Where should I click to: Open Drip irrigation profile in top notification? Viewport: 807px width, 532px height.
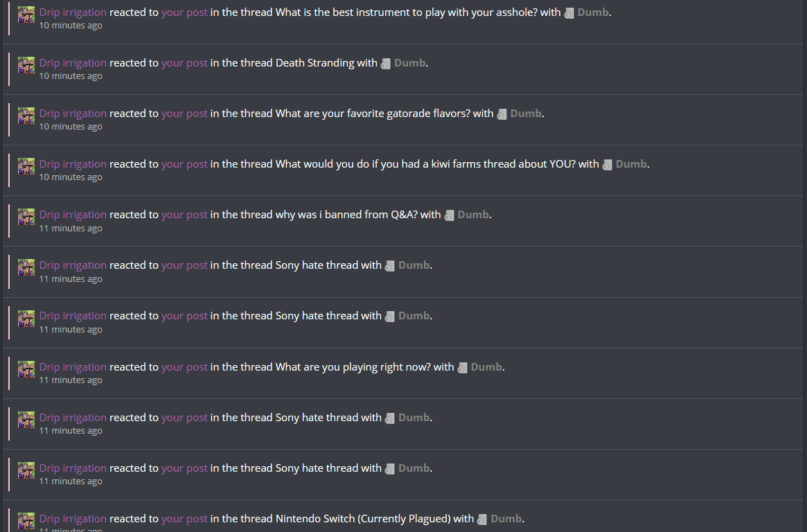[73, 12]
